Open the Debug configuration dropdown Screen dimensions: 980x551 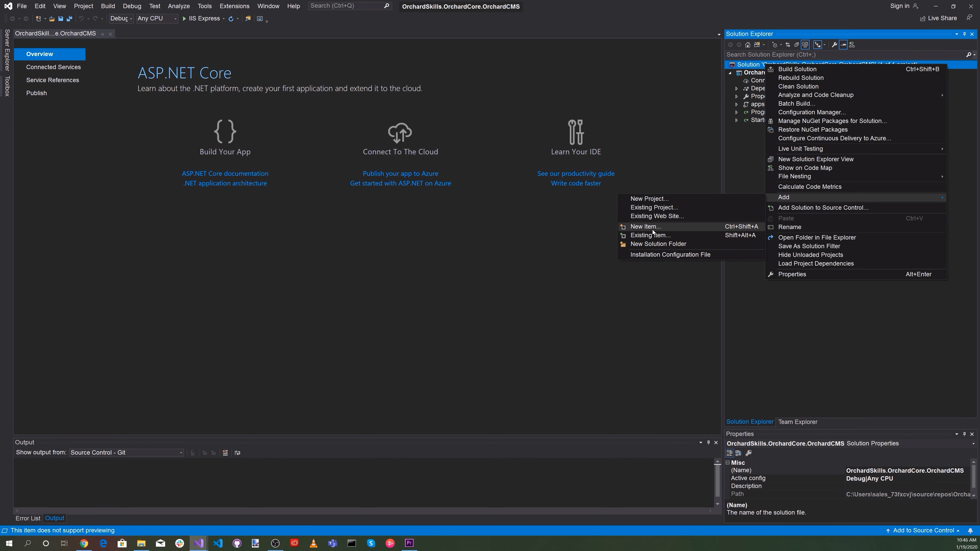coord(121,19)
